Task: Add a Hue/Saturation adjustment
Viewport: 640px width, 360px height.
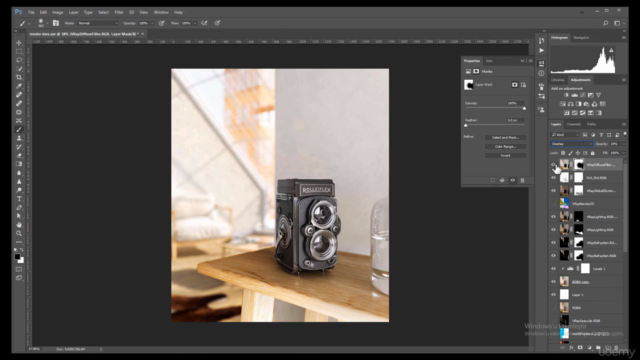Action: pyautogui.click(x=562, y=104)
